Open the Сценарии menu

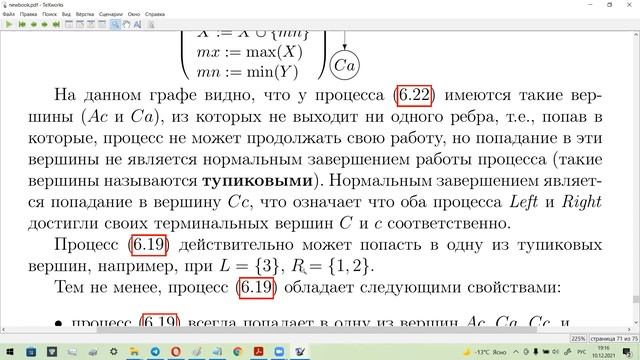click(110, 14)
